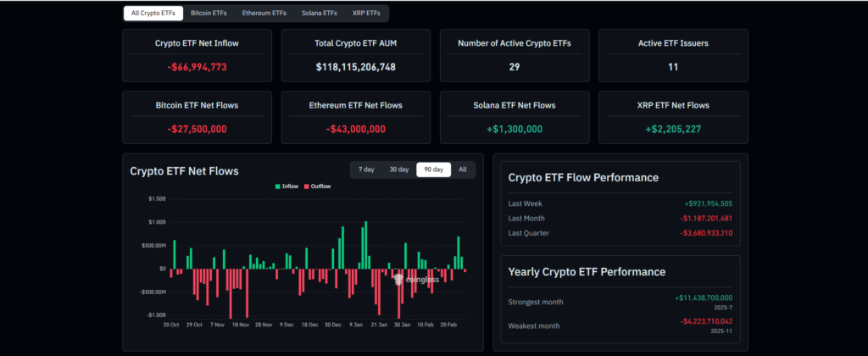Click the Total Crypto ETF AUM card

coord(356,55)
